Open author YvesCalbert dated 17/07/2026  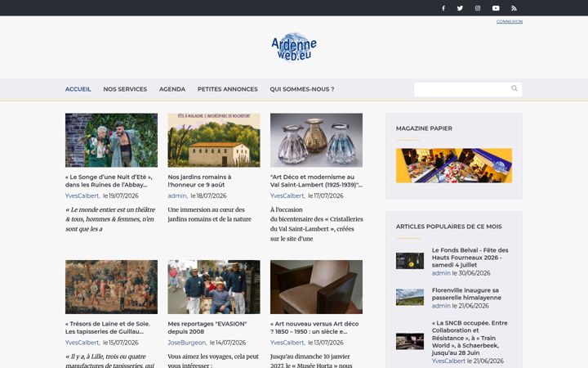tap(287, 195)
